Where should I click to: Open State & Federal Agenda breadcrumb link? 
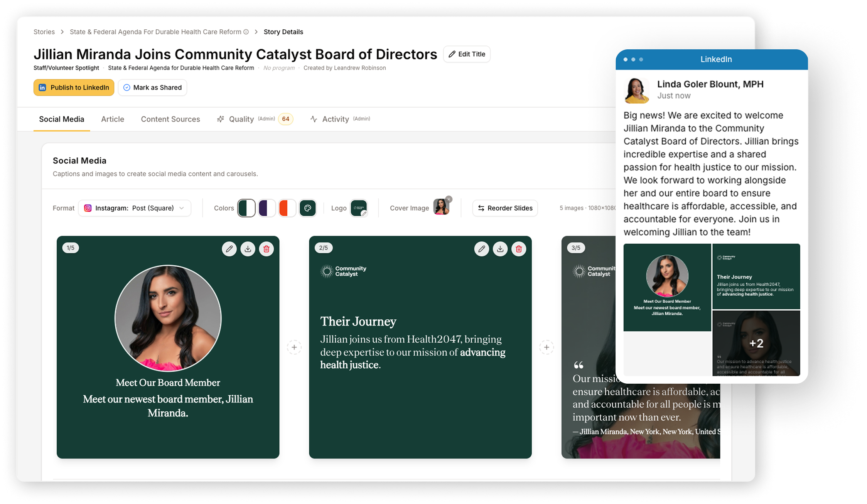pos(155,32)
